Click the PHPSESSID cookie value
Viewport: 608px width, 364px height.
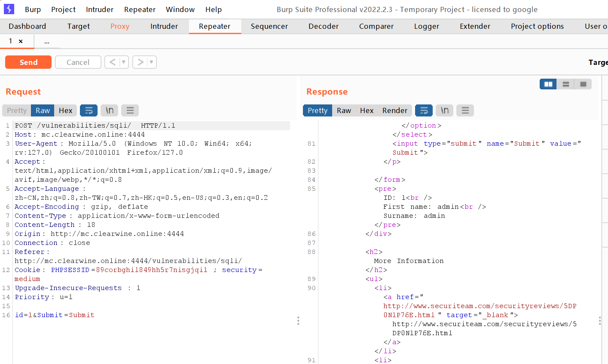pyautogui.click(x=152, y=270)
